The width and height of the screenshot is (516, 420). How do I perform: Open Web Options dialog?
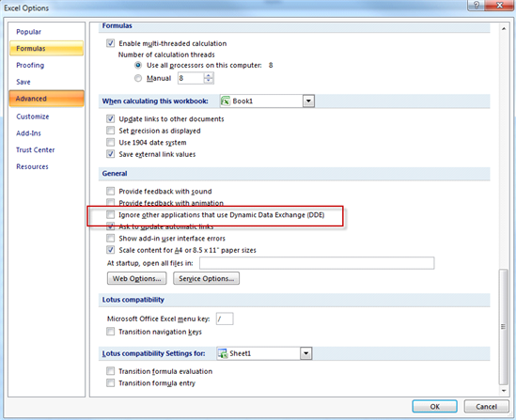[137, 278]
